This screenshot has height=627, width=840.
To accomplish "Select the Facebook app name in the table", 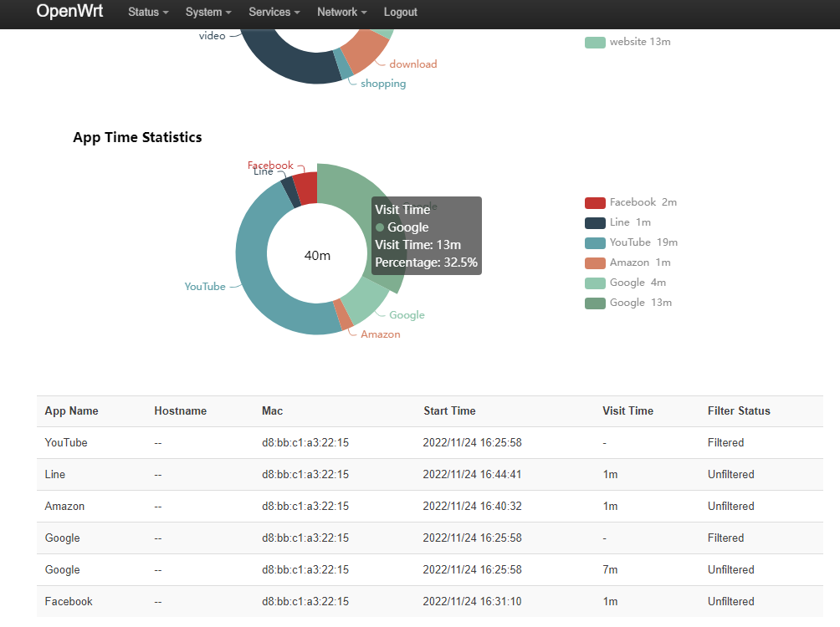I will (69, 601).
